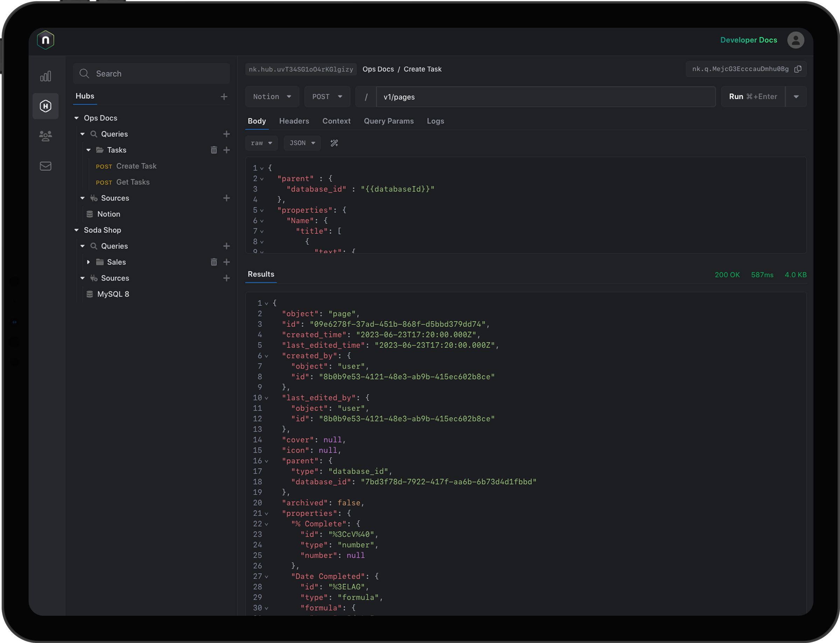Switch to the Headers tab
Screen dimensions: 840x643
coord(294,121)
